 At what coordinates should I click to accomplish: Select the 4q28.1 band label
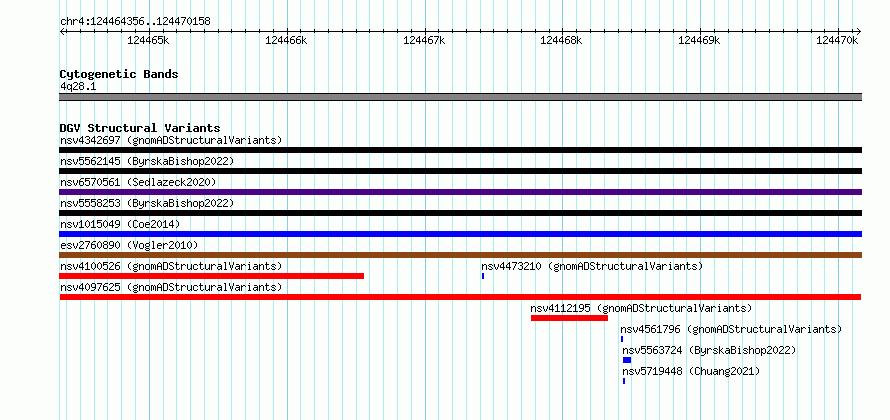click(79, 86)
